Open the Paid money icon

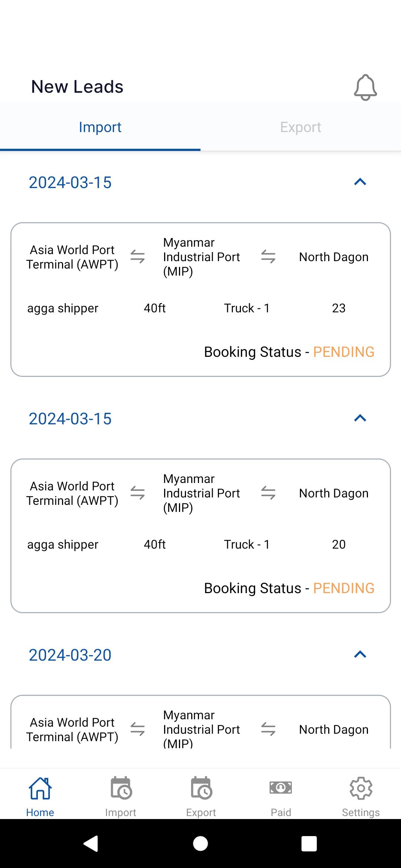281,787
